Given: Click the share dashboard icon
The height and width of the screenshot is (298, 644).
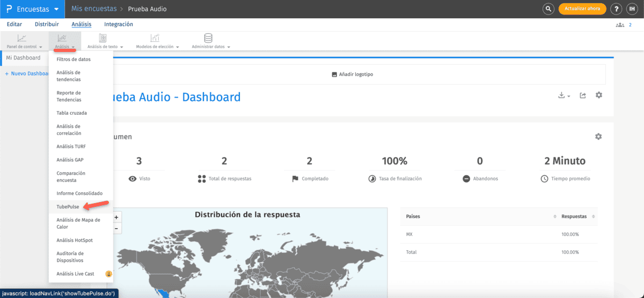Looking at the screenshot, I should click(x=583, y=95).
